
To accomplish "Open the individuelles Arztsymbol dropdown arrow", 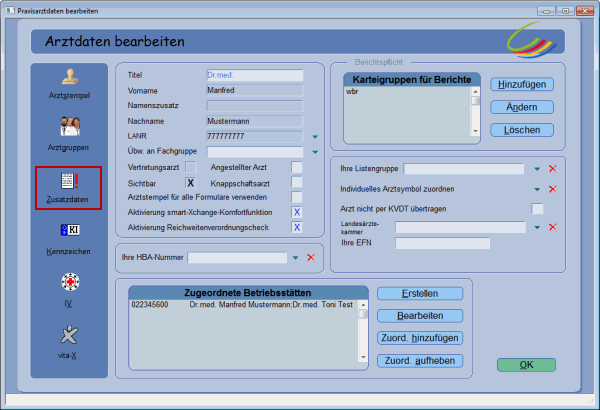I will [537, 189].
